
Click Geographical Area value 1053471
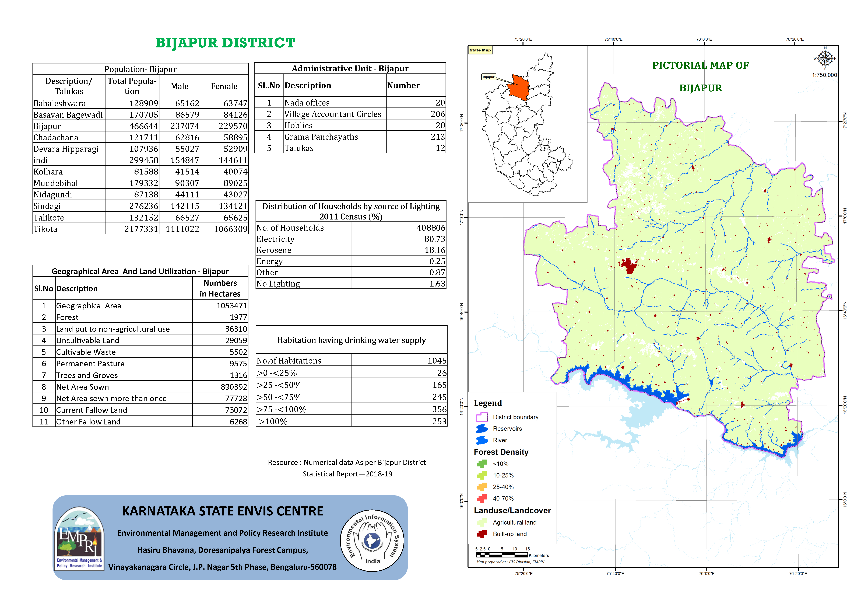232,305
